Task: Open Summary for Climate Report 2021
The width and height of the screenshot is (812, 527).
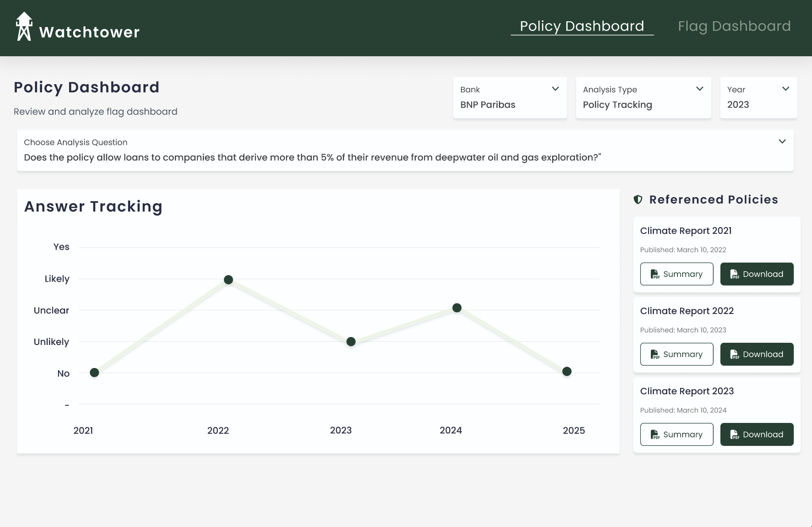Action: tap(677, 274)
